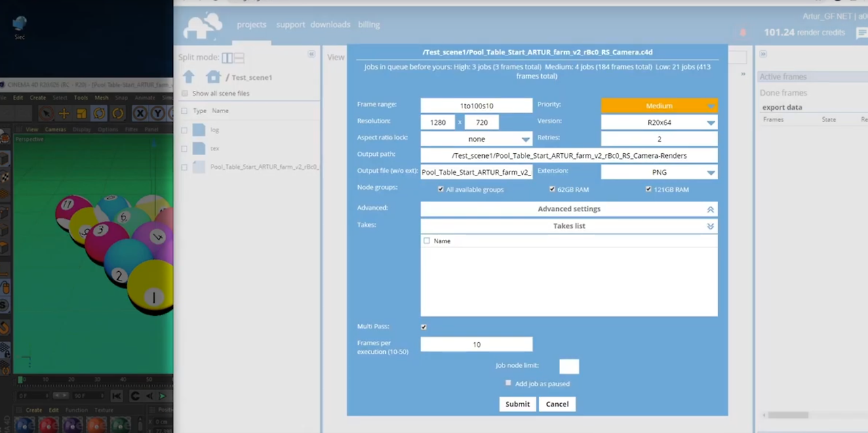
Task: Click the up-arrow parent folder icon
Action: [189, 77]
